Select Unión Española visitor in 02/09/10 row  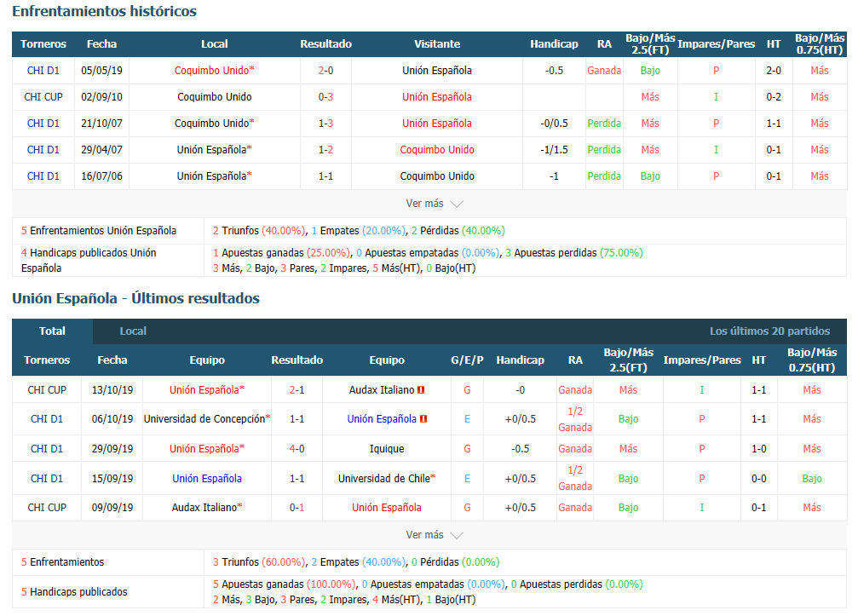(x=436, y=97)
